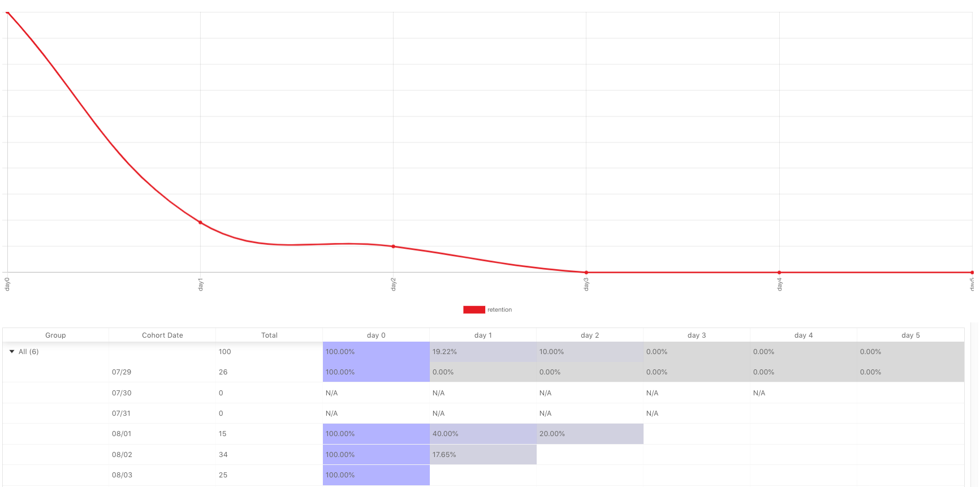The image size is (980, 487).
Task: Click the day 3 column header
Action: (697, 335)
